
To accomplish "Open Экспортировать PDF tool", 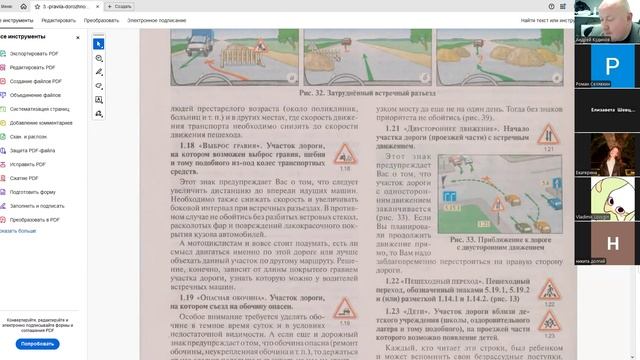I will pyautogui.click(x=34, y=53).
